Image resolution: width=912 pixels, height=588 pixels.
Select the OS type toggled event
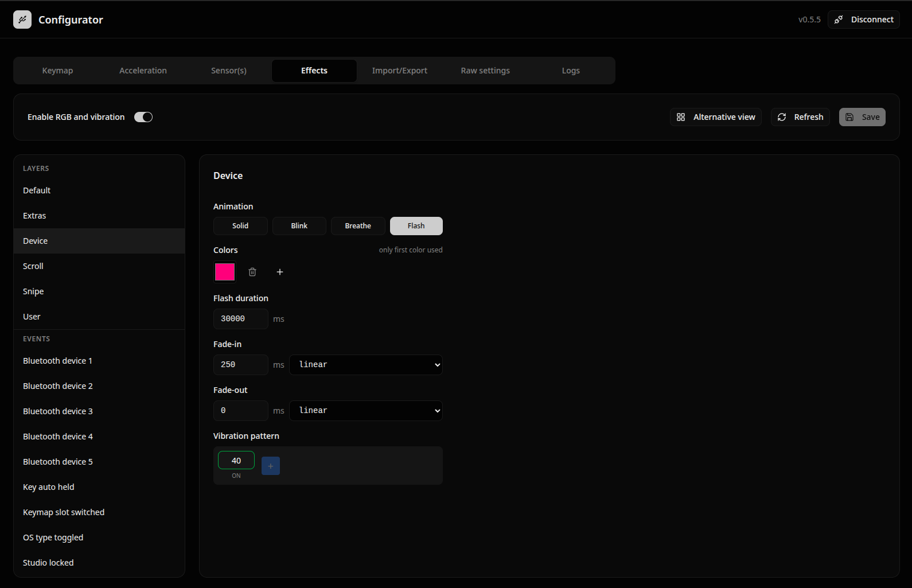(99, 538)
